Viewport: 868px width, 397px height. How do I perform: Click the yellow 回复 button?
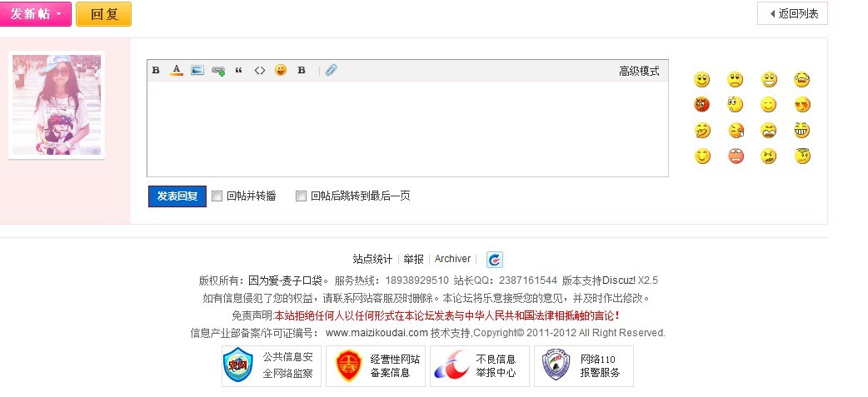(103, 14)
